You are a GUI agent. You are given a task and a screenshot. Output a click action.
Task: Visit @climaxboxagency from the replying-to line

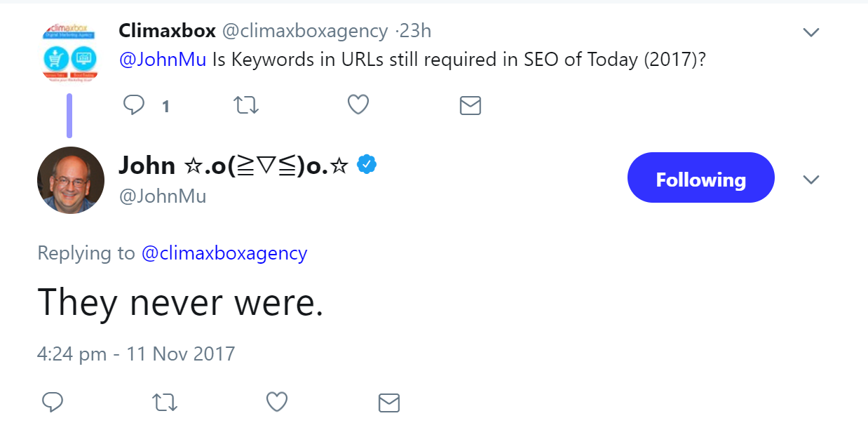point(224,253)
